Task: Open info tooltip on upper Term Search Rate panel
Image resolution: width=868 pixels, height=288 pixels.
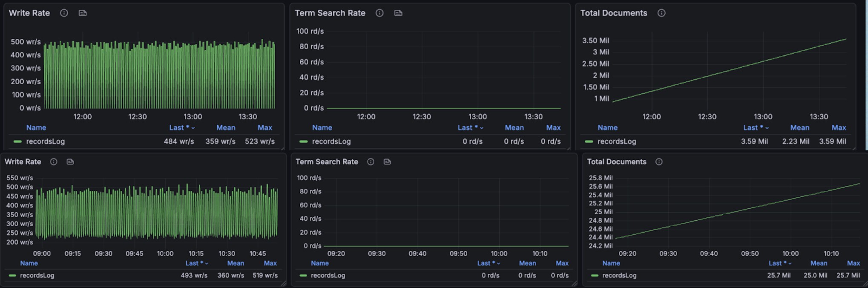Action: tap(379, 13)
